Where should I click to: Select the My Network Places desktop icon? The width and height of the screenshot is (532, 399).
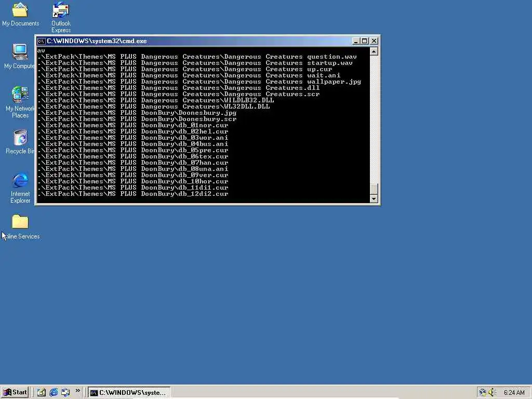pyautogui.click(x=20, y=102)
